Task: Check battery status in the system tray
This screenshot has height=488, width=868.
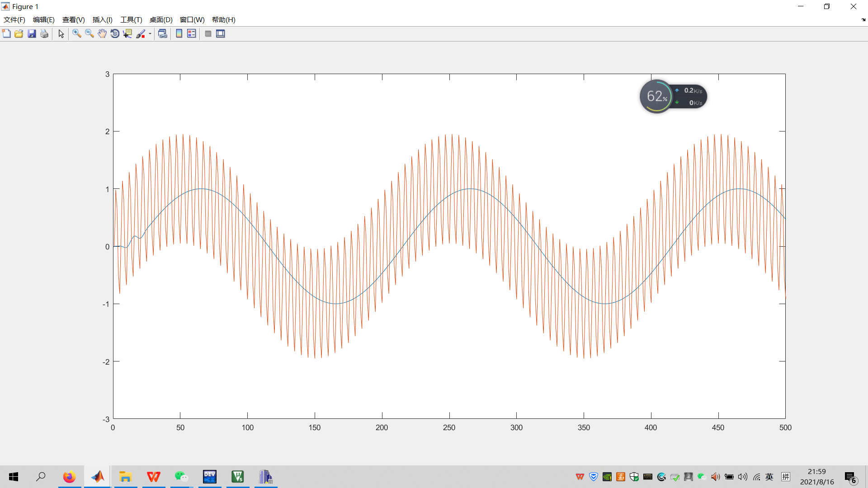Action: (729, 477)
